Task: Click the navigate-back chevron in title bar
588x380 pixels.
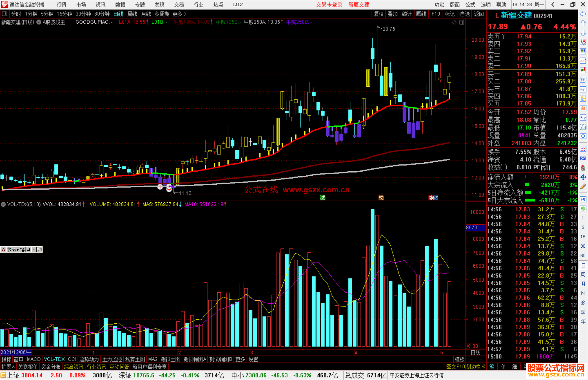Action: pyautogui.click(x=553, y=4)
